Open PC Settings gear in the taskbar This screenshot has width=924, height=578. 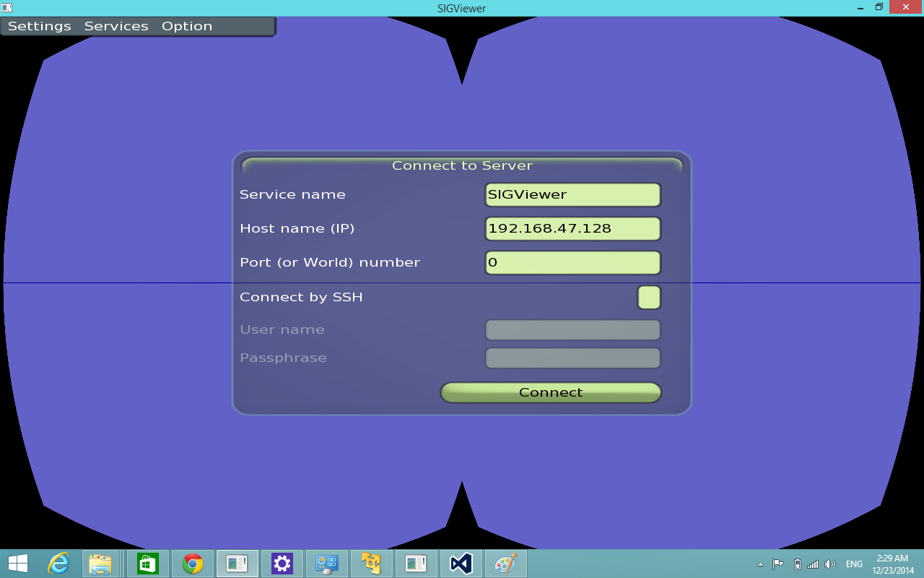(282, 564)
